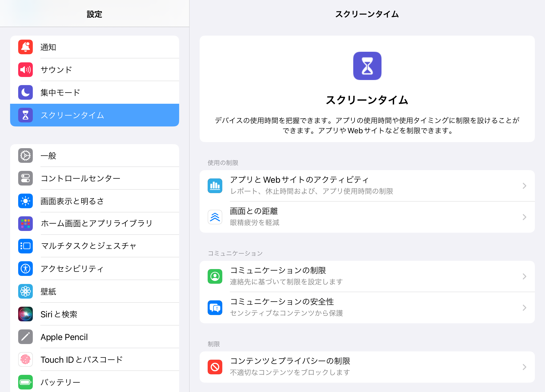
Task: Tap the green コミュニケーションの制限 contact icon
Action: (x=215, y=276)
